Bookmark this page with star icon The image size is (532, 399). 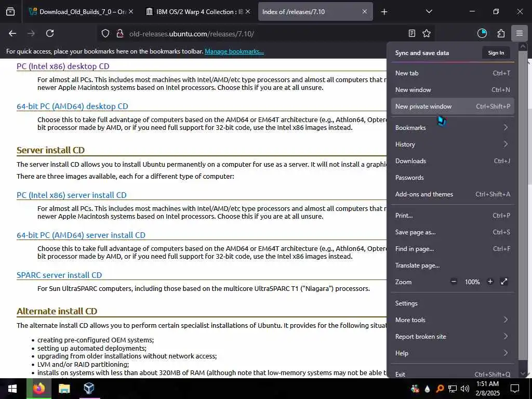coord(427,33)
